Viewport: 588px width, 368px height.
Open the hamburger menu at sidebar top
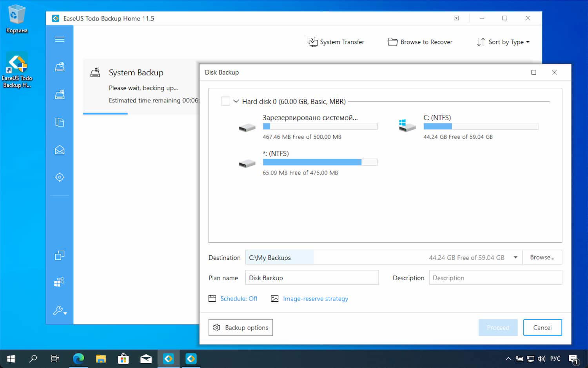pyautogui.click(x=60, y=39)
